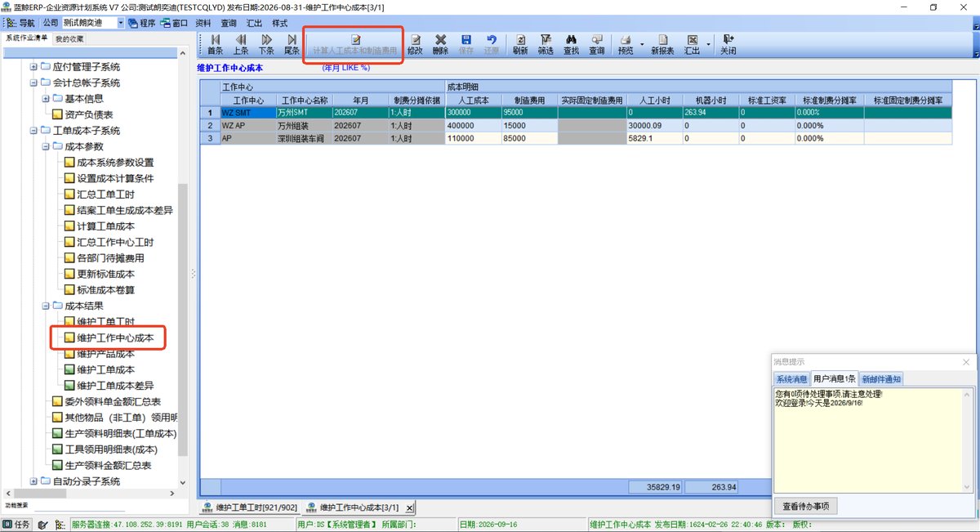Click the tree panel horizontal scrollbar
The image size is (980, 532).
(x=90, y=494)
